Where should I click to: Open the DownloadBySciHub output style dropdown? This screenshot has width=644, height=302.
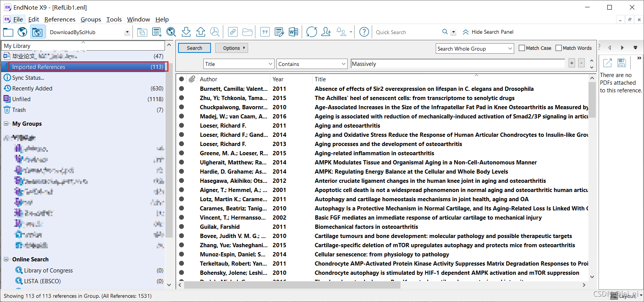pyautogui.click(x=127, y=32)
